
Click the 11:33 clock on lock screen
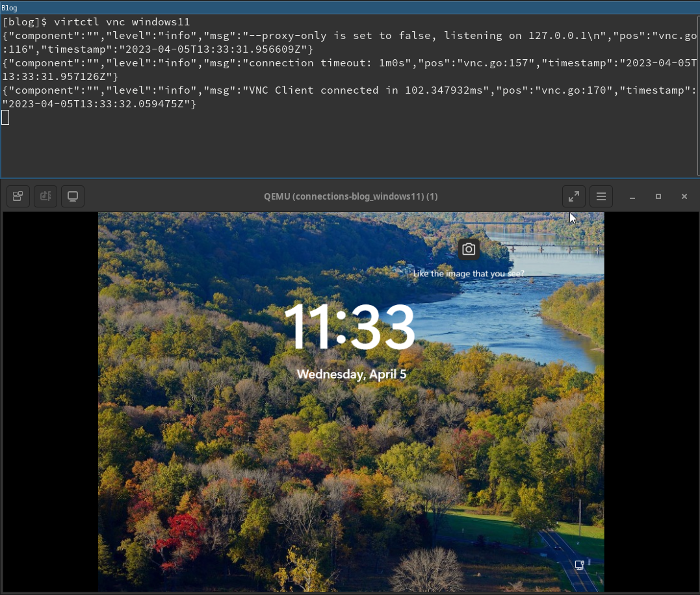350,327
